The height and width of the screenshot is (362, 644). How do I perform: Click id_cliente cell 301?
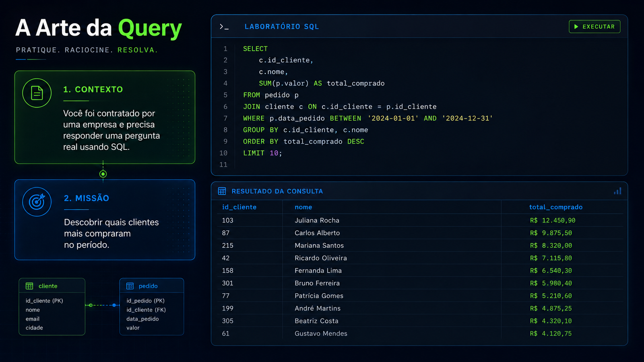pos(228,283)
